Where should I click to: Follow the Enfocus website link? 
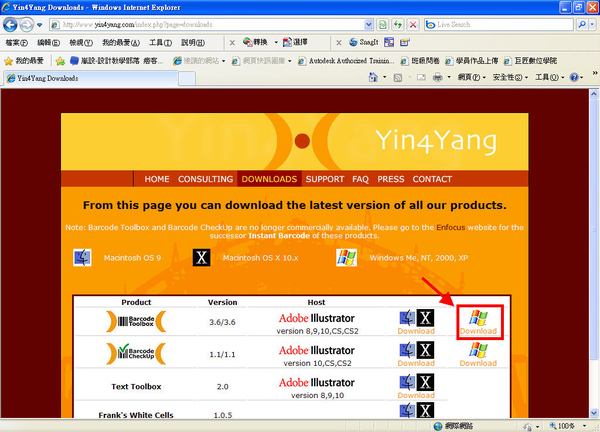click(450, 227)
